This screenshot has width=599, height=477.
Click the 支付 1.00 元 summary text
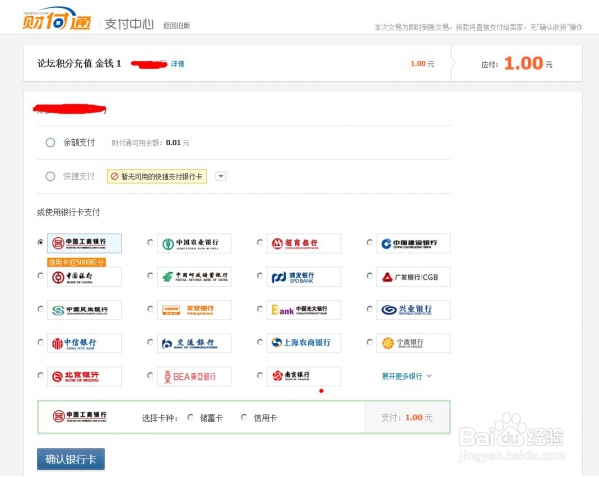click(407, 417)
